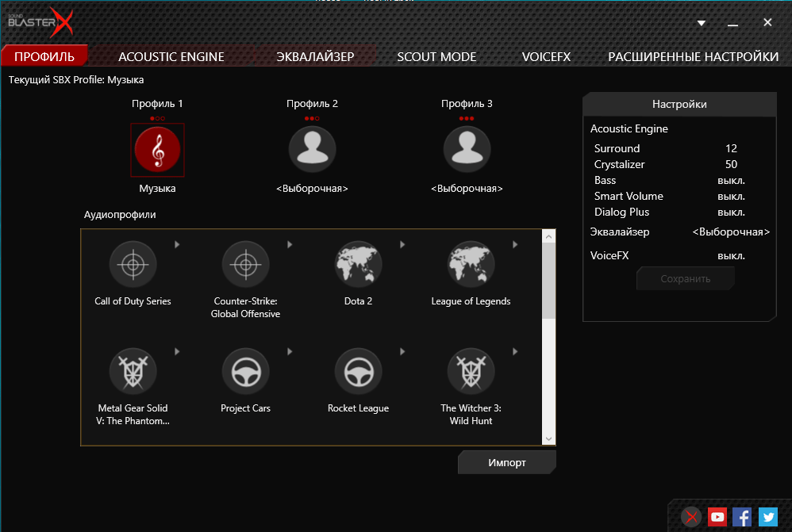
Task: Choose the Dota 2 world map icon
Action: coord(358,265)
